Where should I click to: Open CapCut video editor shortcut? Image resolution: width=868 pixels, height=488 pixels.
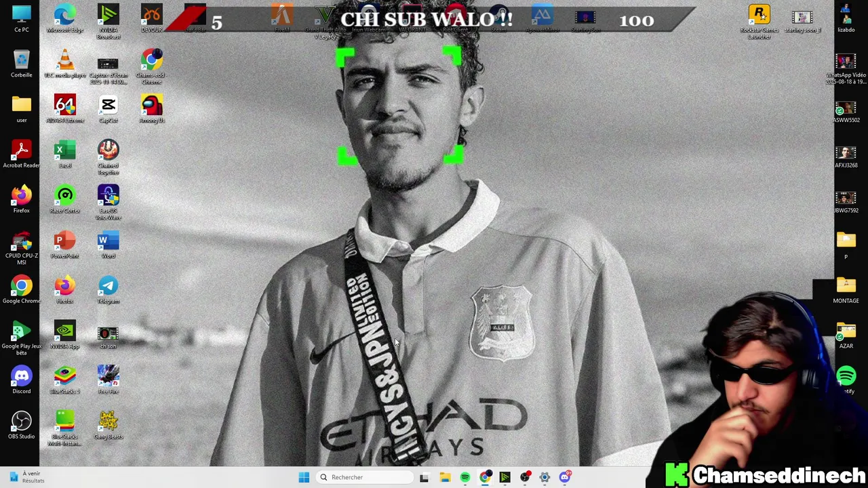[x=108, y=109]
